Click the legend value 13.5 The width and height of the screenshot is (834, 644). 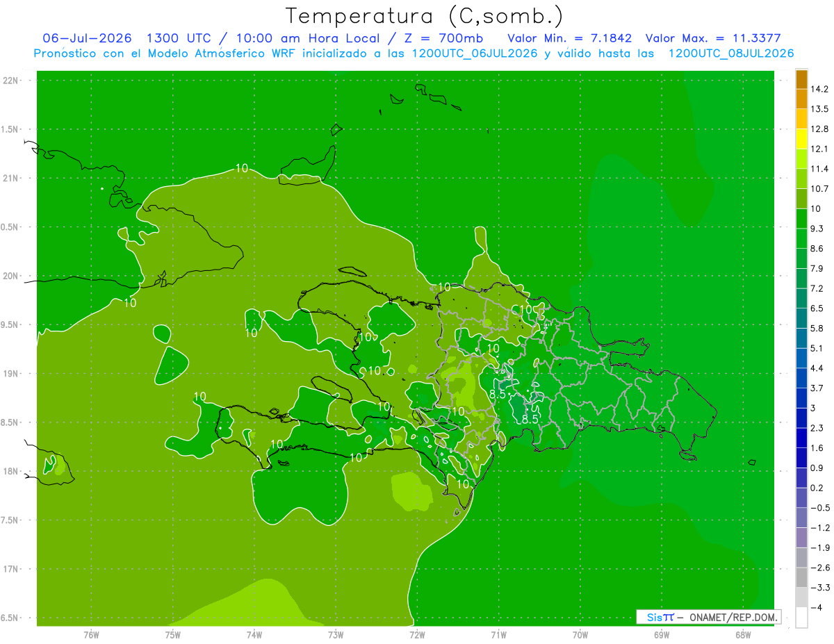tap(819, 109)
